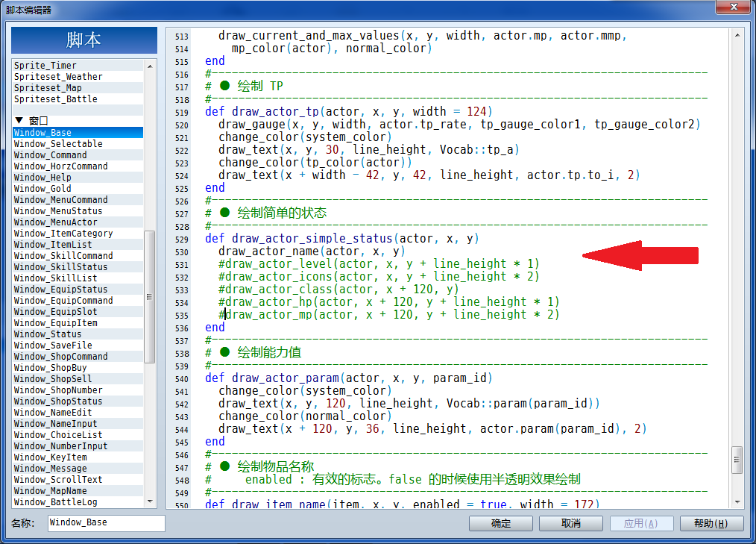Click the 确定 button
The width and height of the screenshot is (756, 544).
pyautogui.click(x=500, y=523)
